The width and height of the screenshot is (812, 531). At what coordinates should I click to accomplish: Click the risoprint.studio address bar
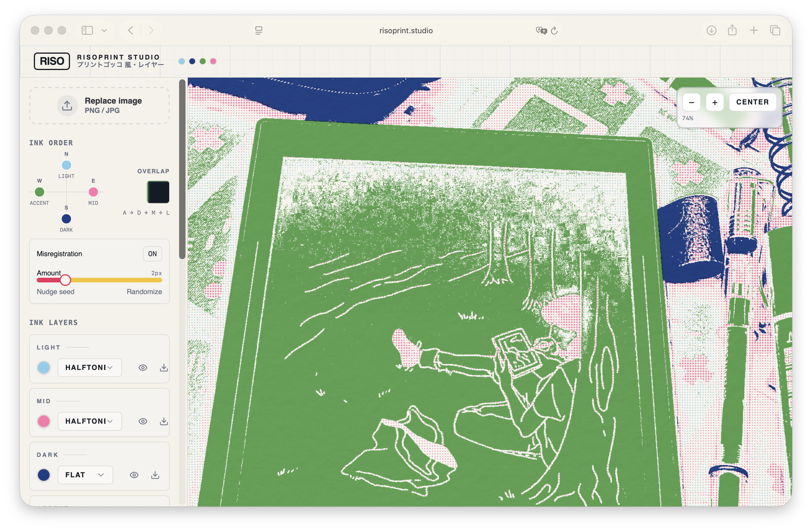point(406,31)
